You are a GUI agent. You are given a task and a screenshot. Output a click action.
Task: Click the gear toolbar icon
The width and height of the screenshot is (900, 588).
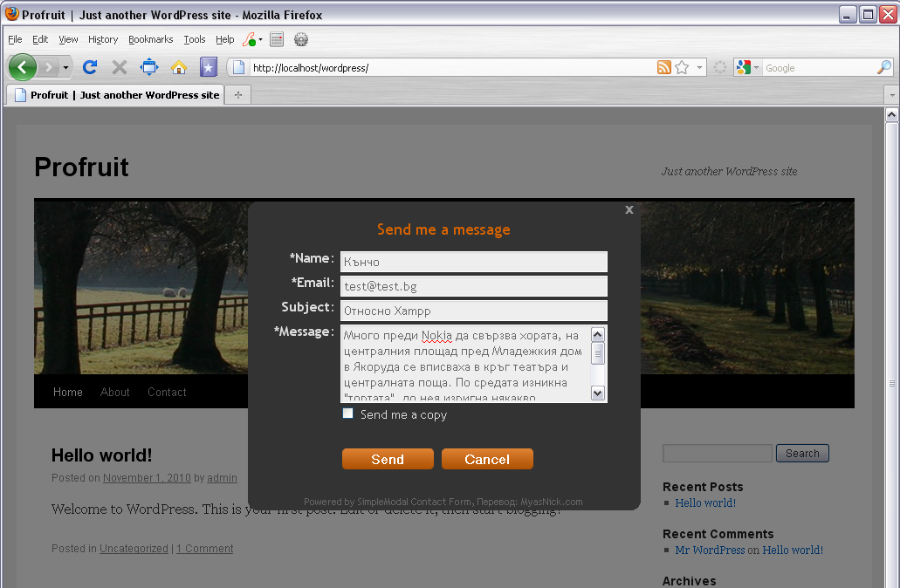(x=301, y=39)
